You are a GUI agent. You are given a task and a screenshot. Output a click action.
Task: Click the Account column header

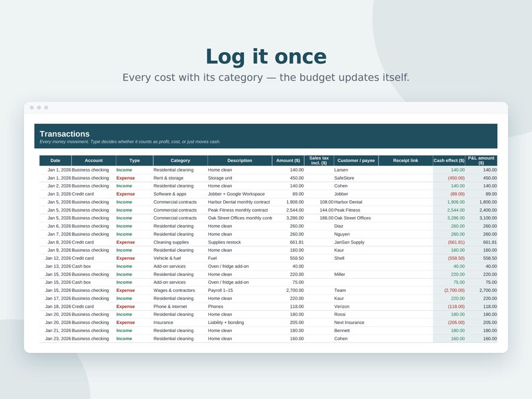(x=94, y=161)
